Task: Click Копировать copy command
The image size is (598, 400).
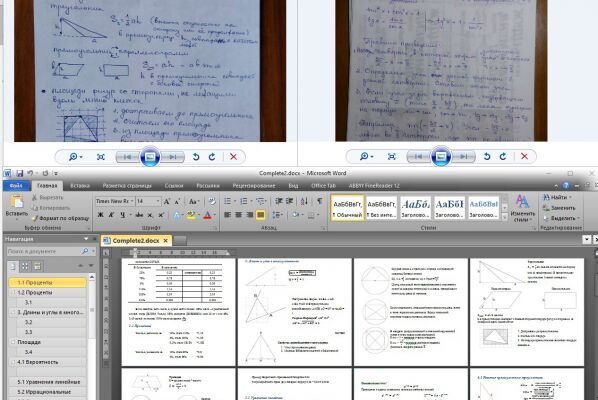Action: (x=51, y=208)
